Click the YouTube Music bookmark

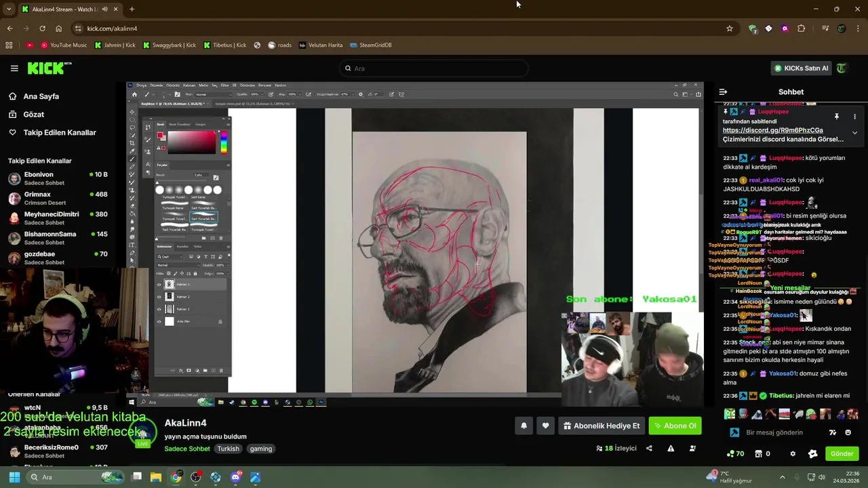pyautogui.click(x=64, y=45)
